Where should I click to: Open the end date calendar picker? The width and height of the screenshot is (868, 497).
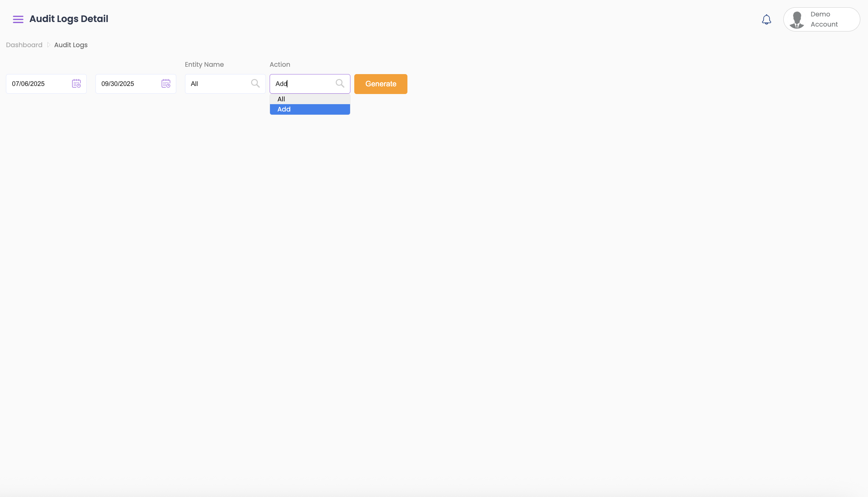(166, 84)
